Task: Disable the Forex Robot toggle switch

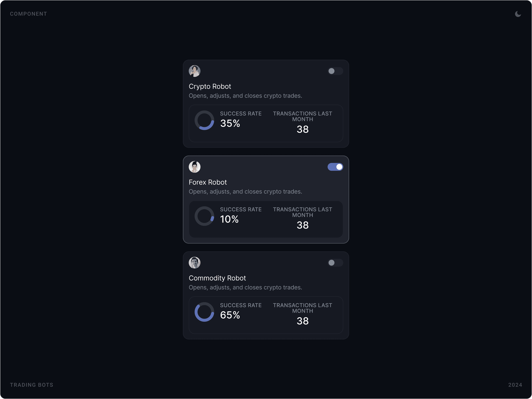Action: tap(335, 167)
